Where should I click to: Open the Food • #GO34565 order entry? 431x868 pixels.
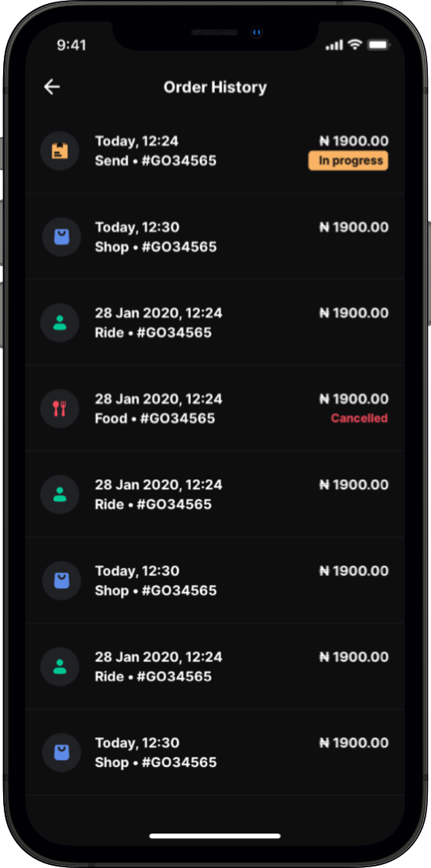point(215,409)
